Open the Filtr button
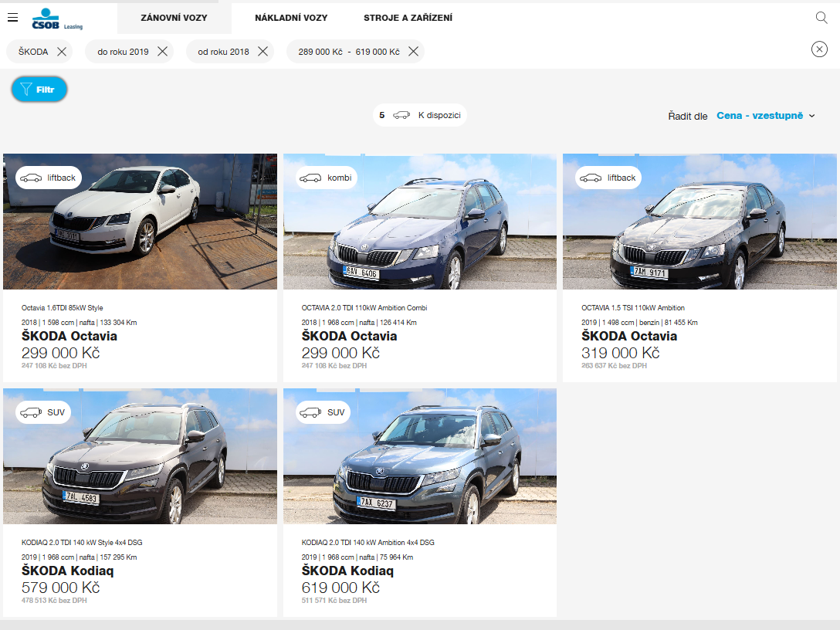The image size is (840, 630). [x=39, y=90]
